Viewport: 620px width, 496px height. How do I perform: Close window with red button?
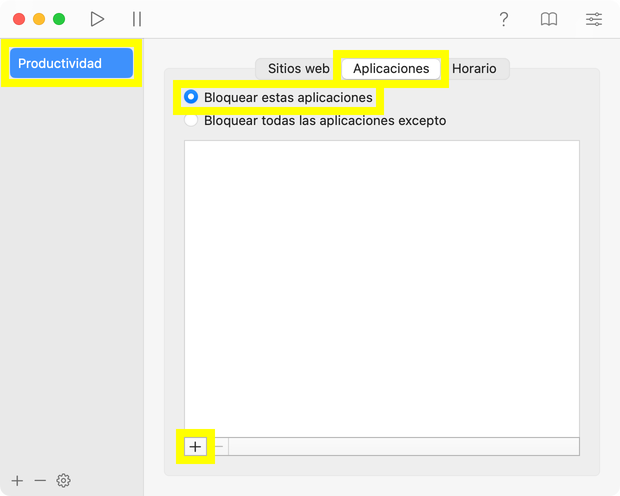pyautogui.click(x=19, y=19)
